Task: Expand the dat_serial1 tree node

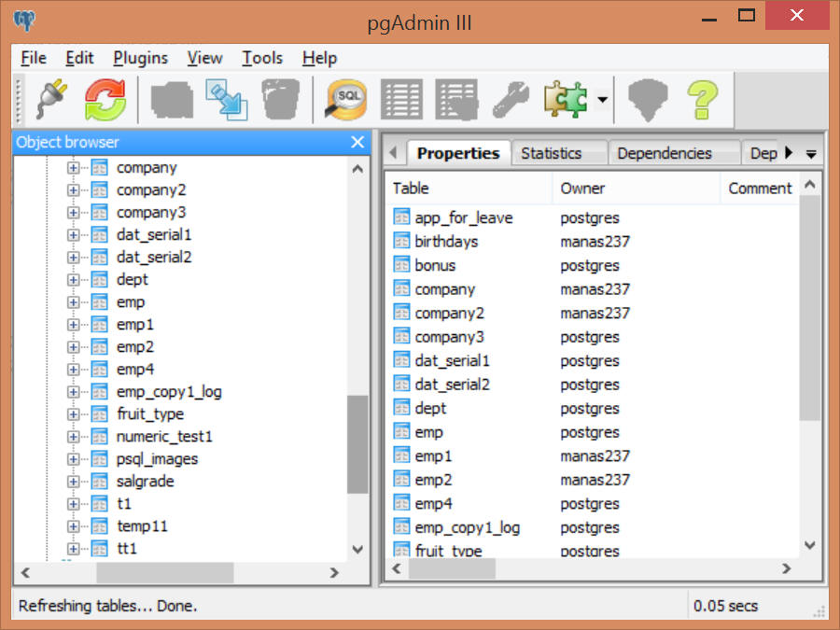Action: pyautogui.click(x=73, y=235)
